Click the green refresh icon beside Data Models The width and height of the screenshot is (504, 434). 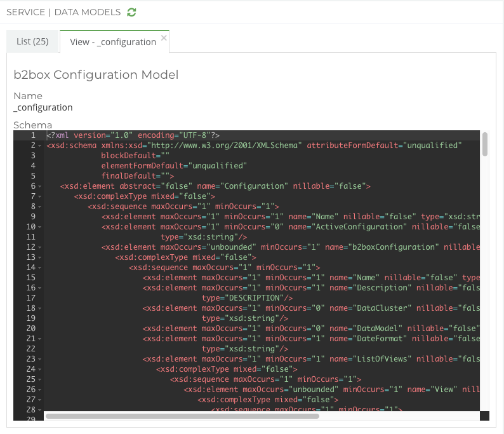tap(131, 12)
